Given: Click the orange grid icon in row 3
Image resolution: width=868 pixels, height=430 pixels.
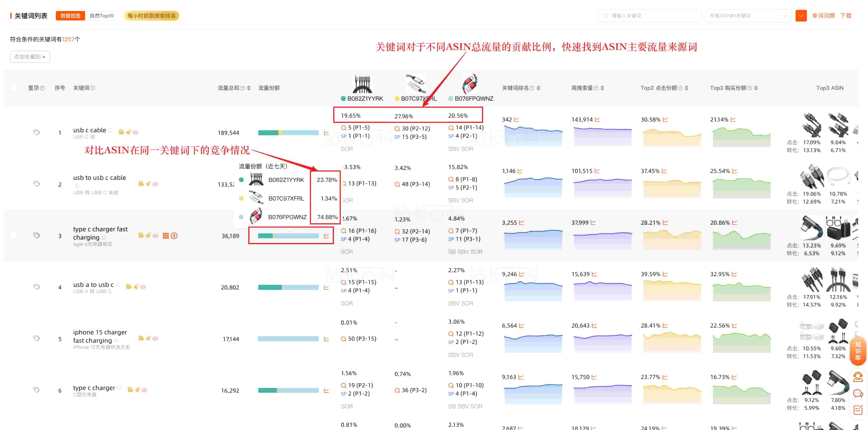Looking at the screenshot, I should (x=165, y=236).
